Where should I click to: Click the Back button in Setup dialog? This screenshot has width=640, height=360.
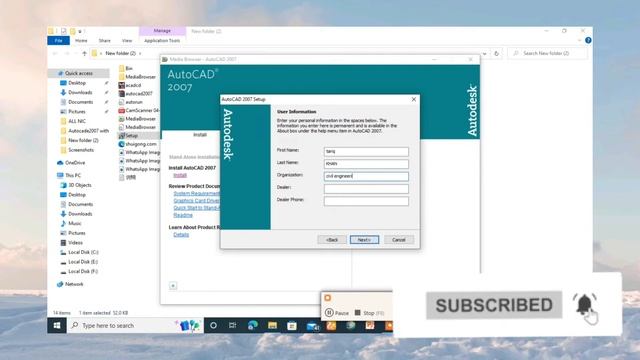click(x=332, y=240)
